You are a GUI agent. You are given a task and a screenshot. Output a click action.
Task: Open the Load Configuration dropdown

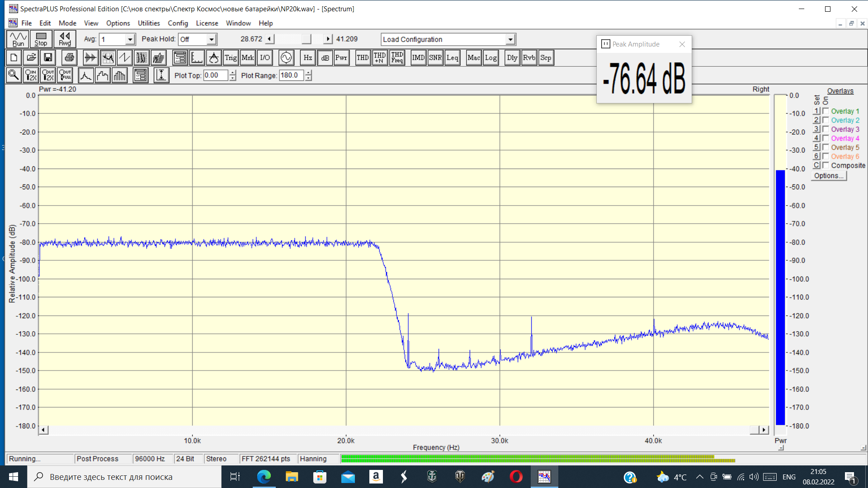510,39
